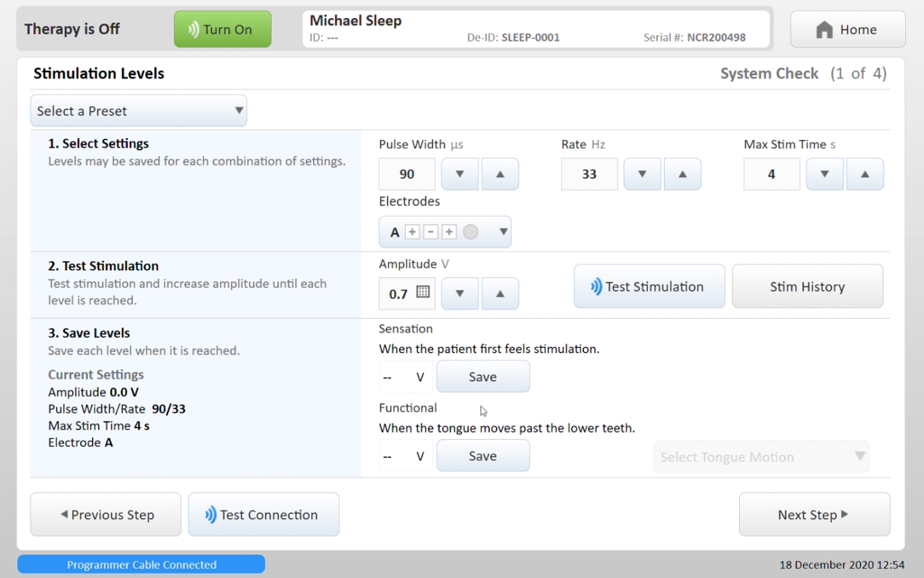Decrease Rate Hz with the down arrow
Screen dimensions: 924x578
(642, 174)
